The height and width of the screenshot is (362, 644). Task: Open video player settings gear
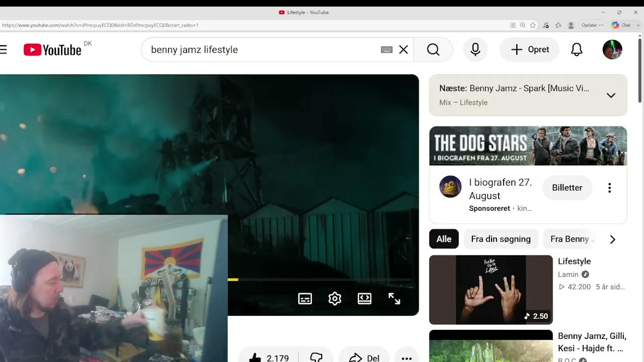point(335,299)
